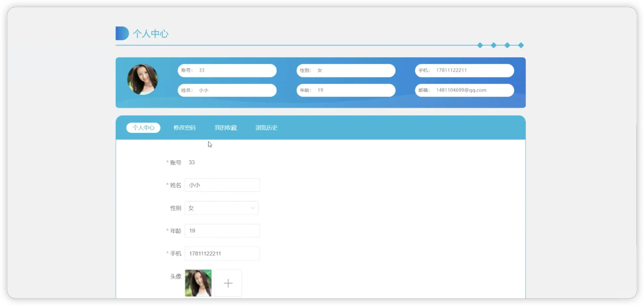Image resolution: width=644 pixels, height=306 pixels.
Task: Go to the 浏览历史 tab
Action: (x=266, y=128)
